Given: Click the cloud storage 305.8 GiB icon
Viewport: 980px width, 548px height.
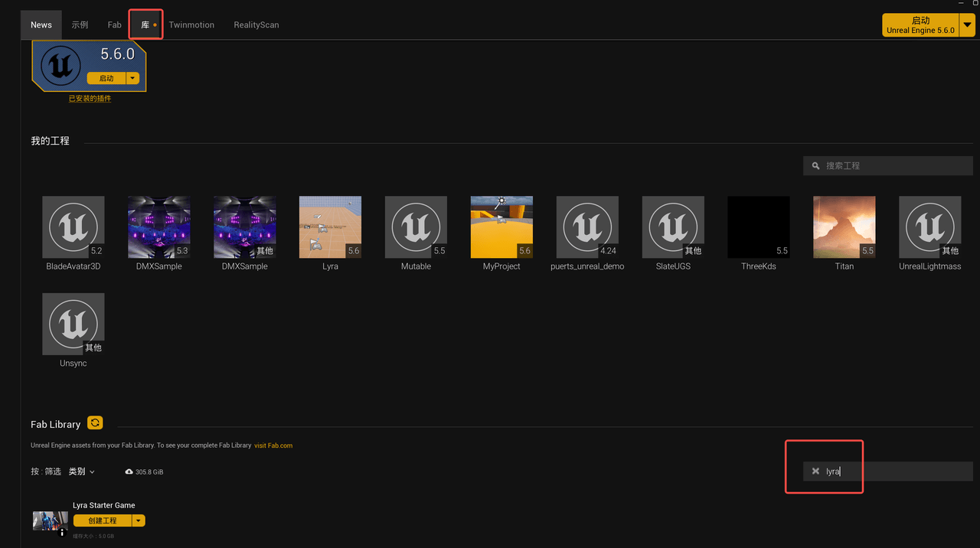Looking at the screenshot, I should [x=129, y=472].
